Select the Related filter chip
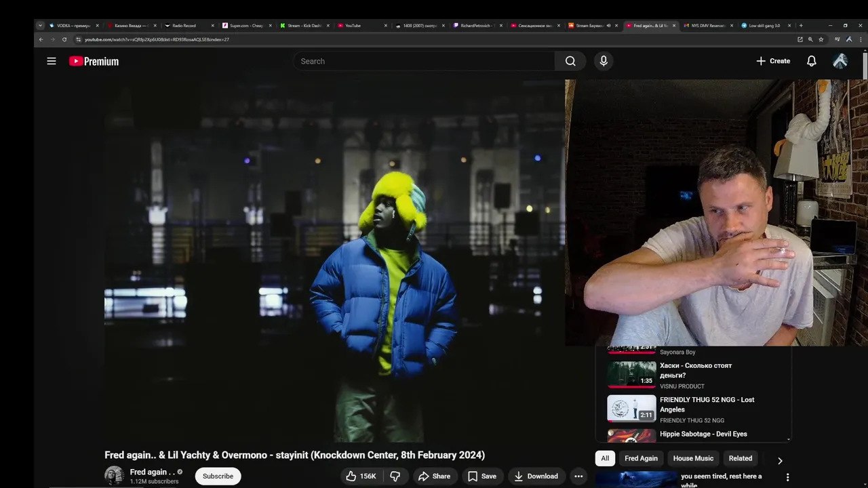Image resolution: width=868 pixels, height=488 pixels. tap(740, 458)
